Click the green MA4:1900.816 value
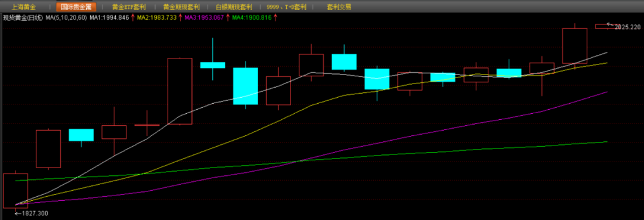This screenshot has width=644, height=220. 252,18
